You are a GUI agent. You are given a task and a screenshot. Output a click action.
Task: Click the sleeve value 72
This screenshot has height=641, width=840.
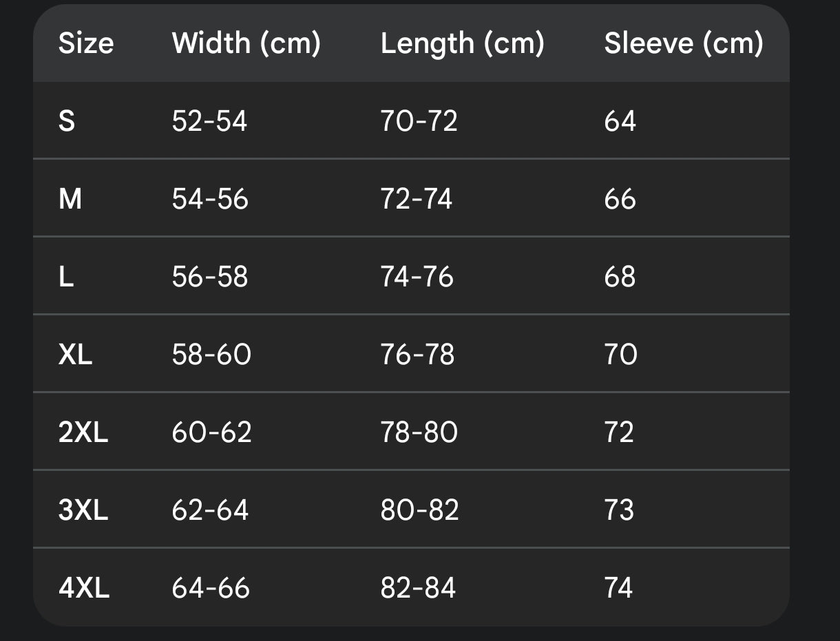pyautogui.click(x=619, y=432)
